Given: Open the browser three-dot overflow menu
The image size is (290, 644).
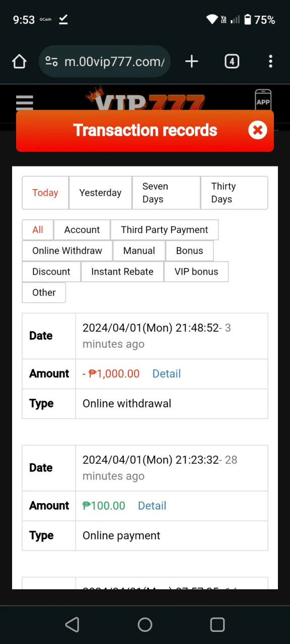Looking at the screenshot, I should (270, 61).
